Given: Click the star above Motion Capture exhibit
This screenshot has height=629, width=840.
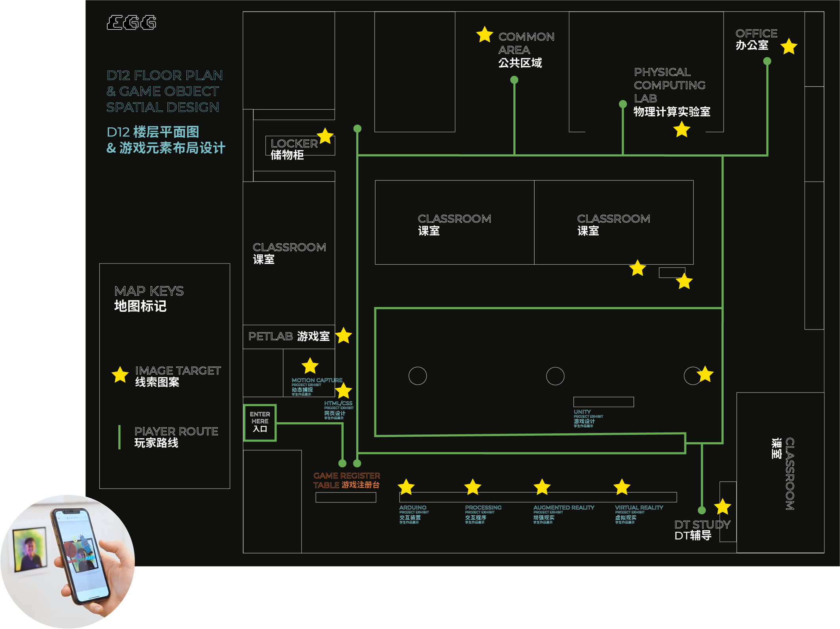Looking at the screenshot, I should point(310,366).
